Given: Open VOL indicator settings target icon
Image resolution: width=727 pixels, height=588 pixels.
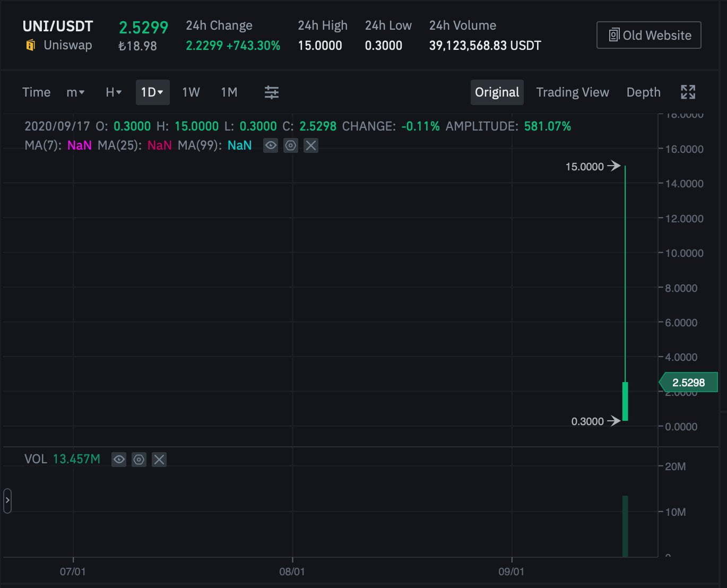Looking at the screenshot, I should (x=139, y=460).
